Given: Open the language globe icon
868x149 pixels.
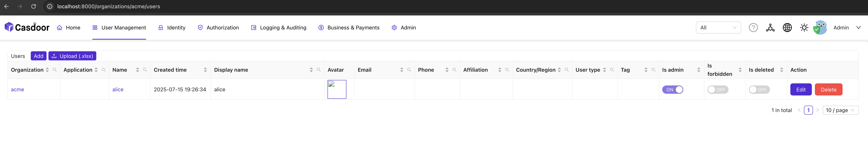Looking at the screenshot, I should pos(787,28).
